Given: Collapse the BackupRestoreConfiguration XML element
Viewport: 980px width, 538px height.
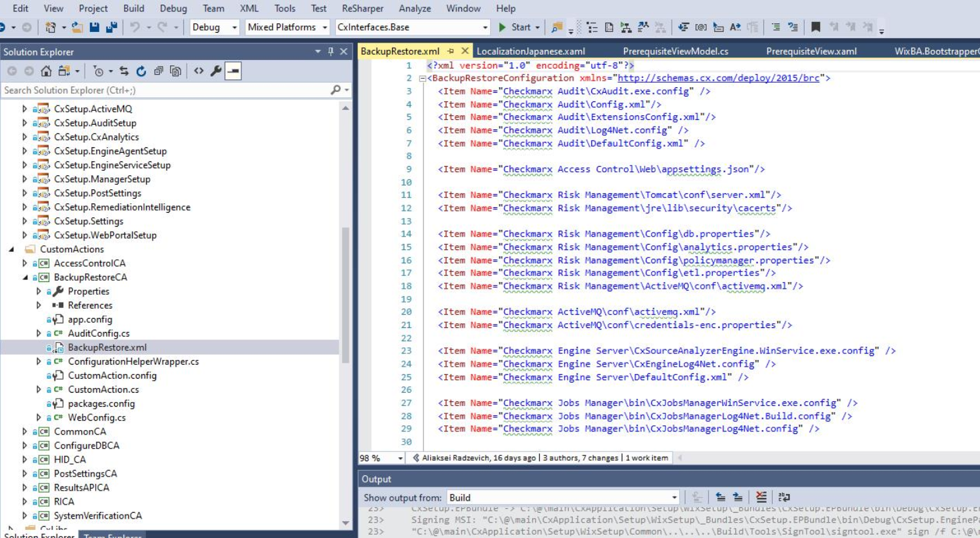Looking at the screenshot, I should tap(423, 79).
